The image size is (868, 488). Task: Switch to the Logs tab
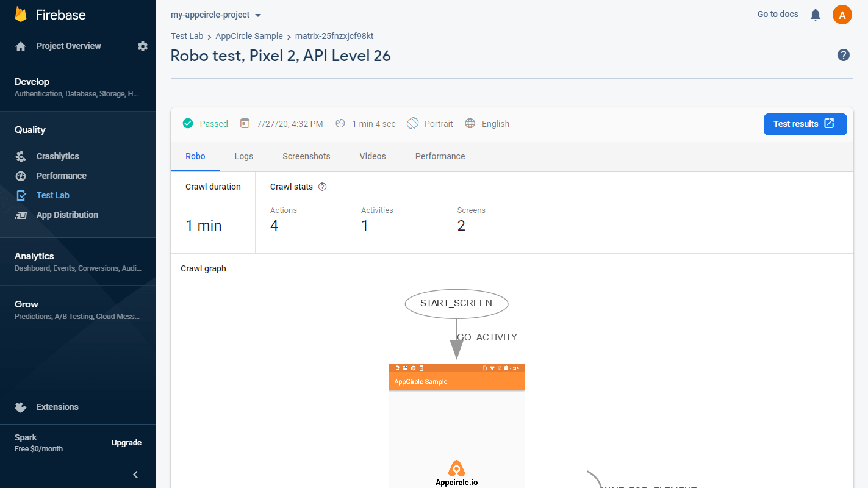click(x=244, y=156)
